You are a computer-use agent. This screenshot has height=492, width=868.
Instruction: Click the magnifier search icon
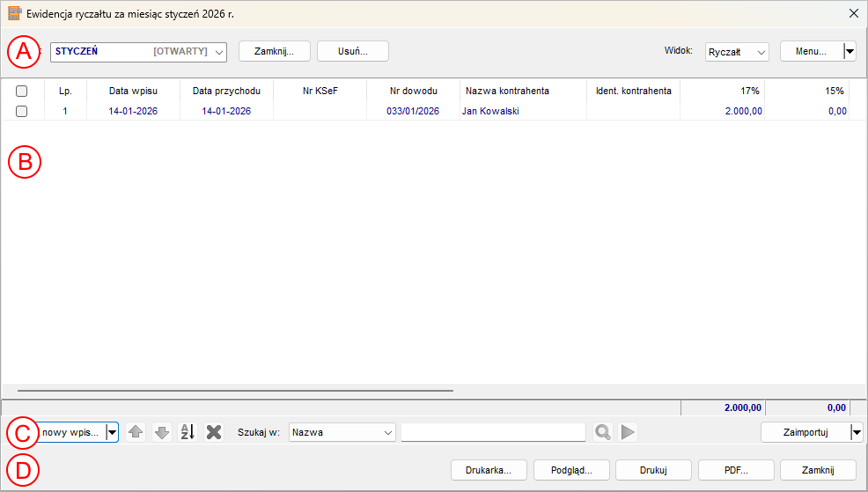[x=603, y=432]
